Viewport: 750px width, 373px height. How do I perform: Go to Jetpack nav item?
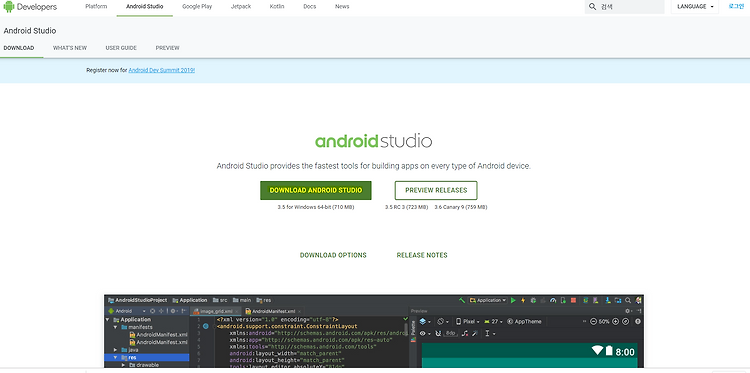241,7
